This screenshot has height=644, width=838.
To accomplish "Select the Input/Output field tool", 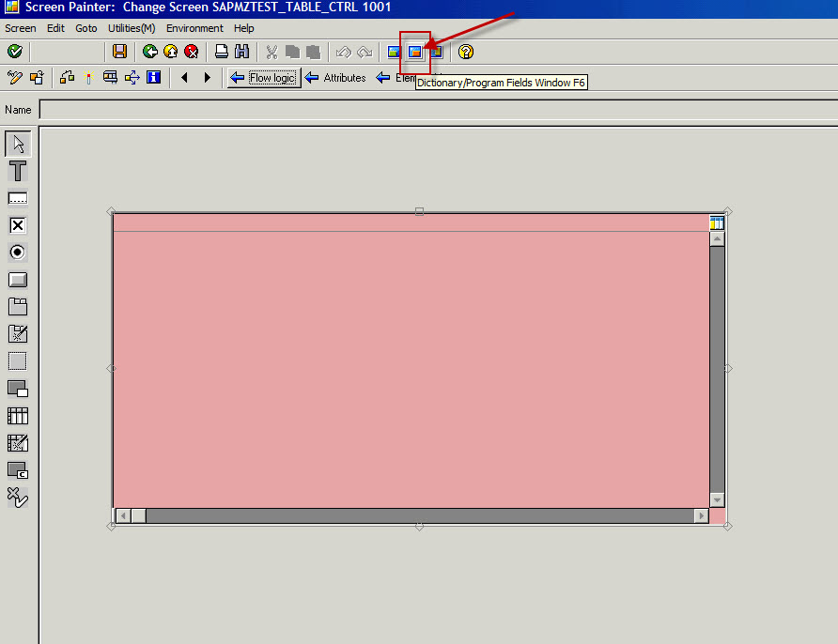I will click(17, 197).
